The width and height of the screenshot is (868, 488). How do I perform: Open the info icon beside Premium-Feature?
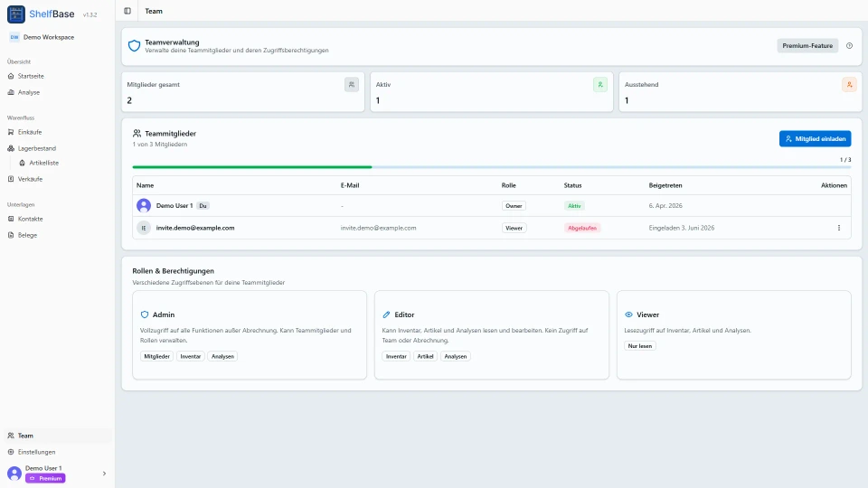tap(849, 46)
